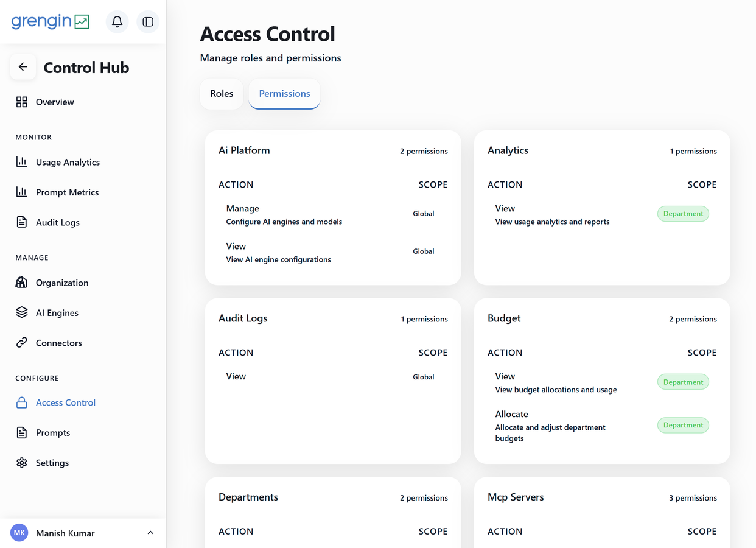Screen dimensions: 756x548
Task: Click the Ai Platform card title
Action: [244, 150]
